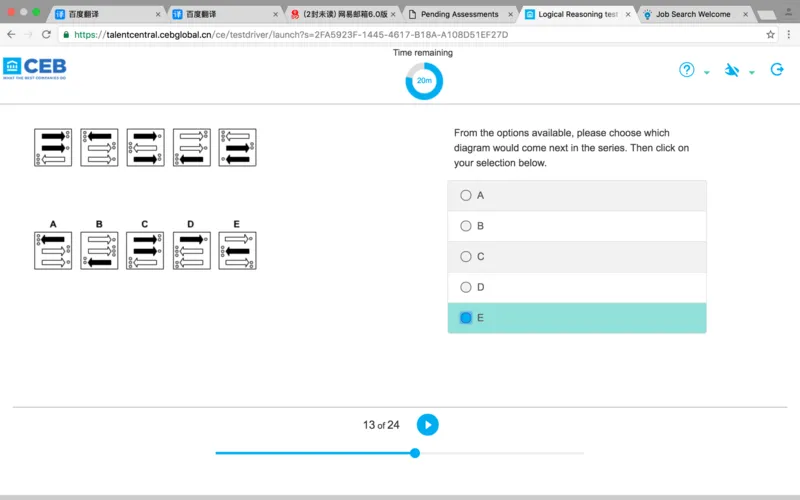Click the browser back arrow

pyautogui.click(x=11, y=34)
